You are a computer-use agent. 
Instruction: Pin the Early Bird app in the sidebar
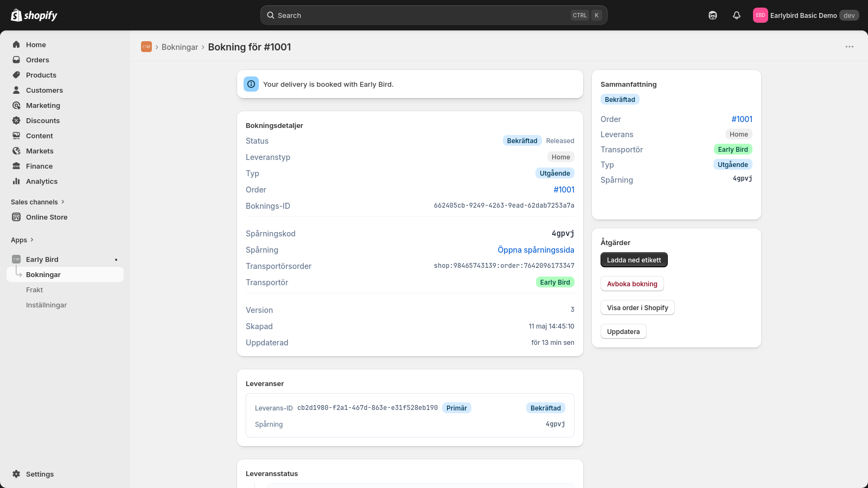(x=116, y=260)
